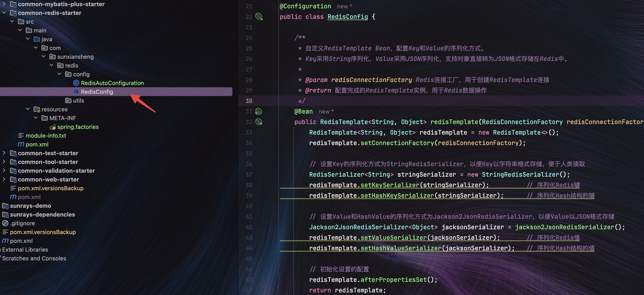Collapse the com package

coord(36,48)
